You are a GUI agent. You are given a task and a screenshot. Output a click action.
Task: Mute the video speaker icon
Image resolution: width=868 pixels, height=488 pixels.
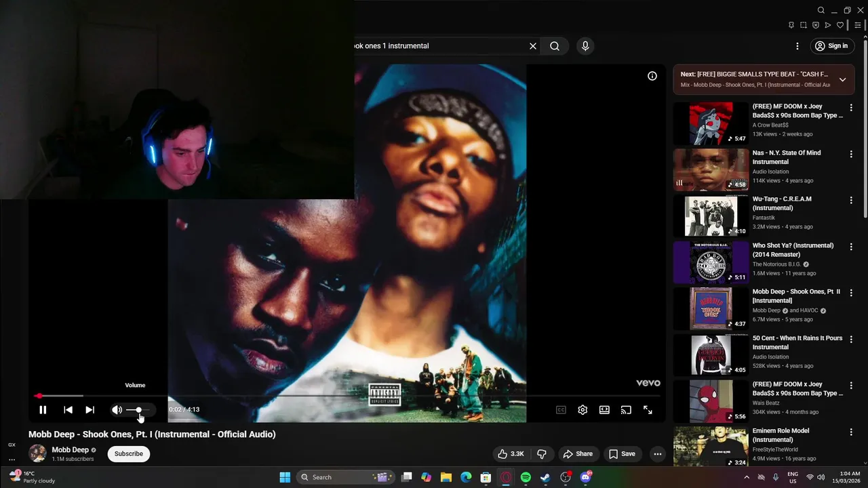[x=117, y=409]
